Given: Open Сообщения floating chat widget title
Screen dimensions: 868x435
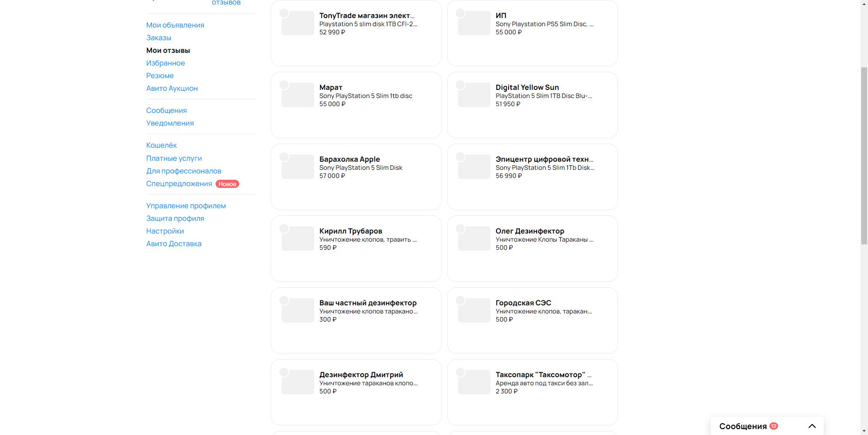Looking at the screenshot, I should point(743,426).
